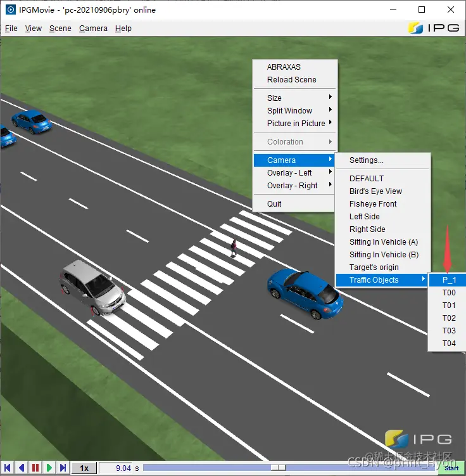Expand the Picture in Picture submenu

click(295, 123)
